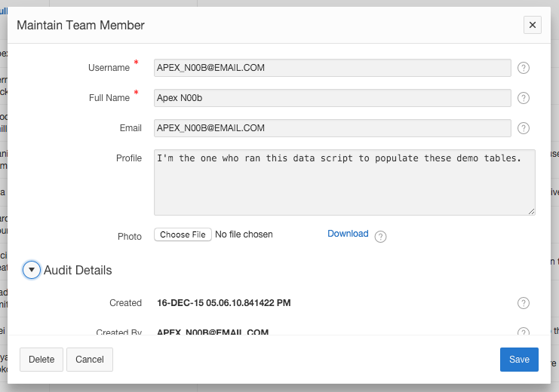The width and height of the screenshot is (559, 392).
Task: Click help icon next to Username field
Action: [524, 68]
